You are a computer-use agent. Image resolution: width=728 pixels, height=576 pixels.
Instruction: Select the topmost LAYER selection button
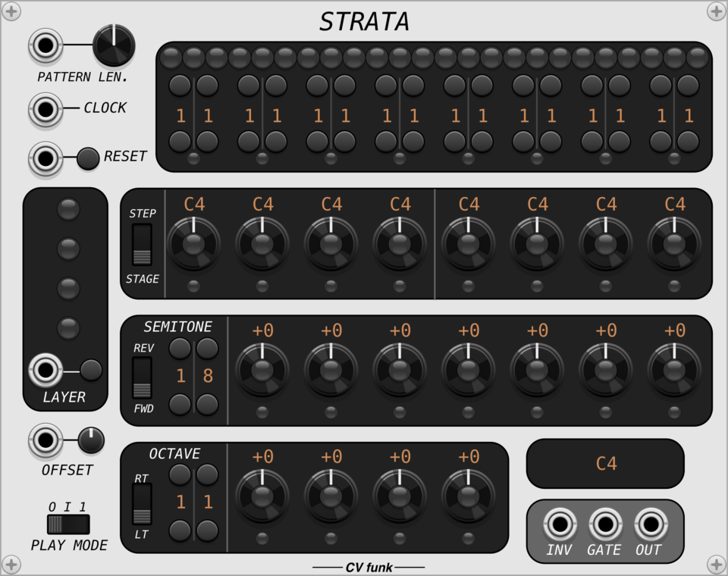67,209
